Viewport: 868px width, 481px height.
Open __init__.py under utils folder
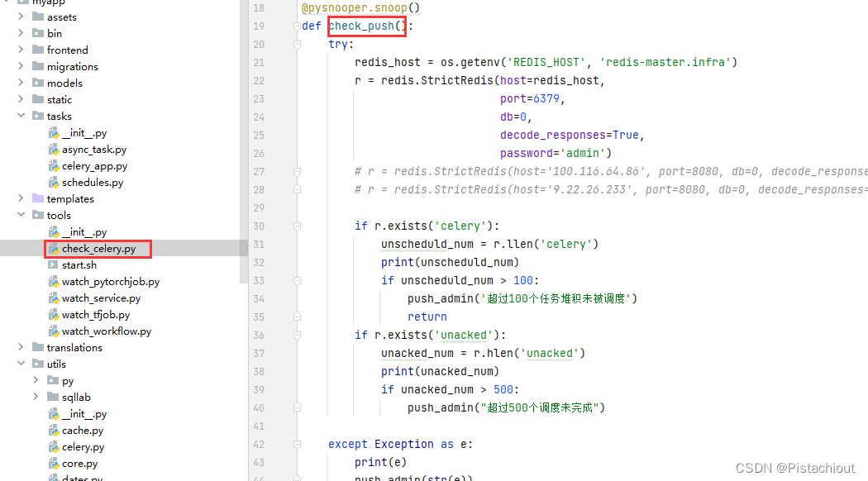(x=84, y=414)
